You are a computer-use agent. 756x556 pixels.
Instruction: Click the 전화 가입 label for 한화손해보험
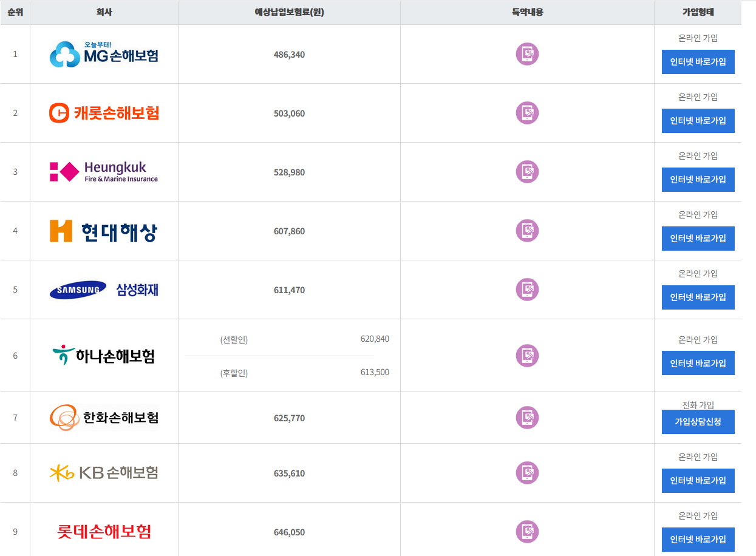pyautogui.click(x=698, y=405)
